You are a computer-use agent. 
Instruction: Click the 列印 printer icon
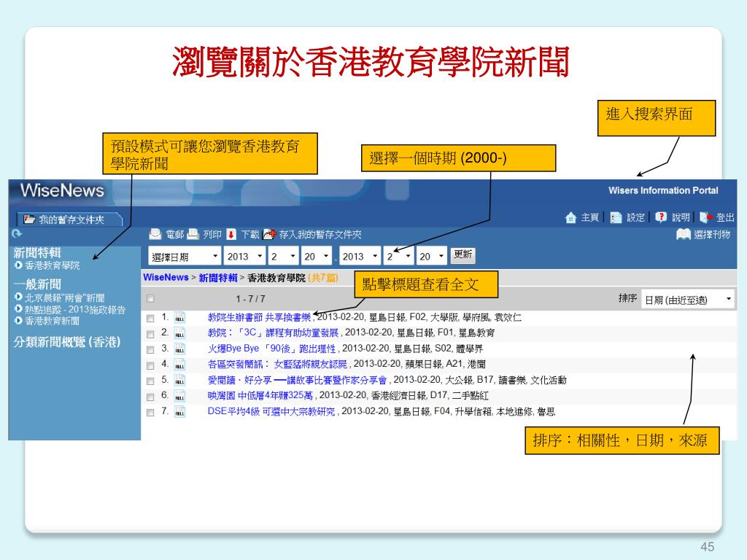click(x=193, y=234)
